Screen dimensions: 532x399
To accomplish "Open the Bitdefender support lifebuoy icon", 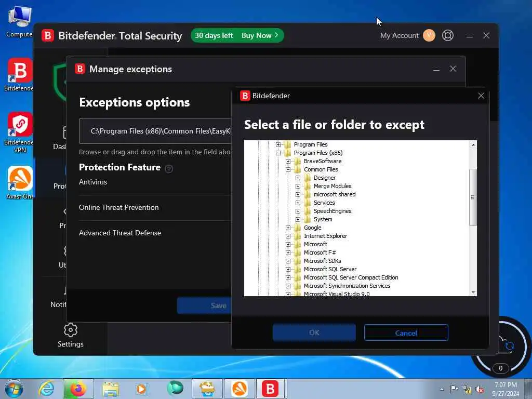I will point(447,35).
